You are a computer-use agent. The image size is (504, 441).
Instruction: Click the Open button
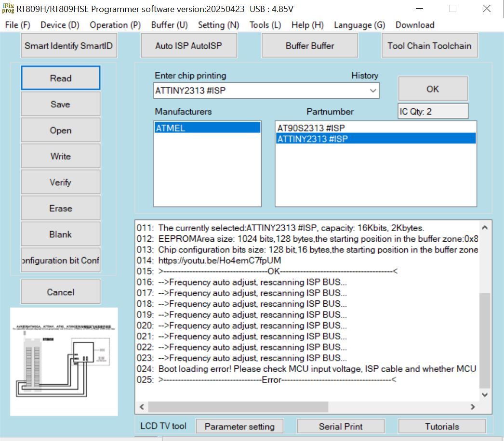pyautogui.click(x=60, y=130)
